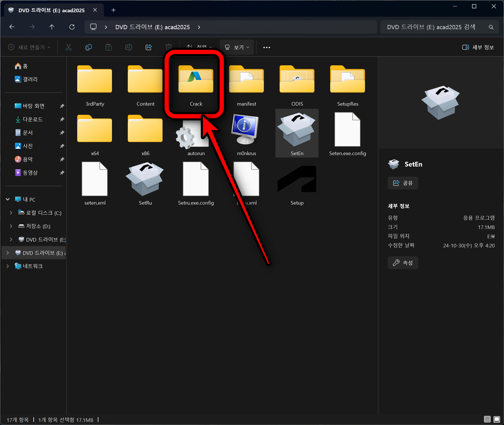Expand 로컬 디스크 (C:) in tree
The image size is (504, 425).
click(x=11, y=213)
